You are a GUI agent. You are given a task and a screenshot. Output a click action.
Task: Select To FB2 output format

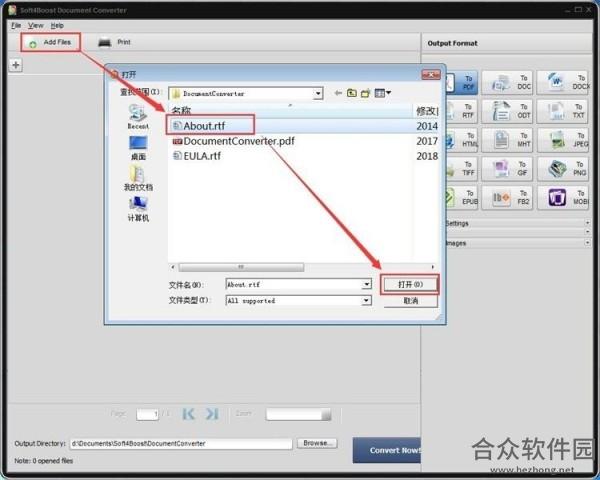(x=507, y=198)
